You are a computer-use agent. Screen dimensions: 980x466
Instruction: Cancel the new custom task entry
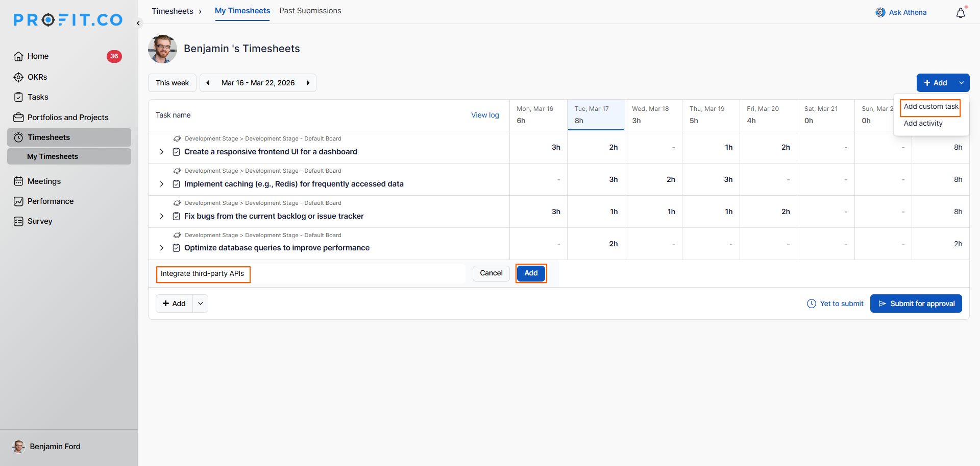(x=491, y=273)
